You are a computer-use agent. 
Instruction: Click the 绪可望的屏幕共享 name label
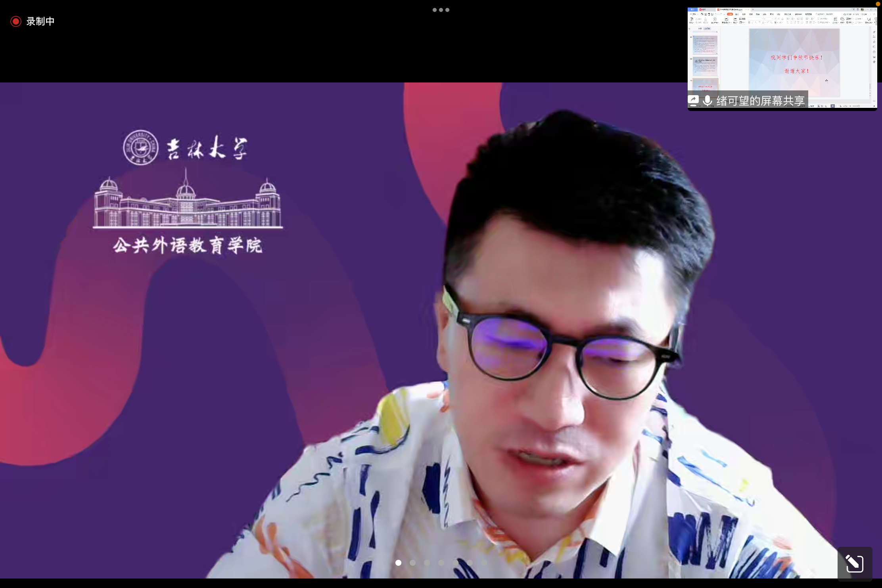(760, 101)
